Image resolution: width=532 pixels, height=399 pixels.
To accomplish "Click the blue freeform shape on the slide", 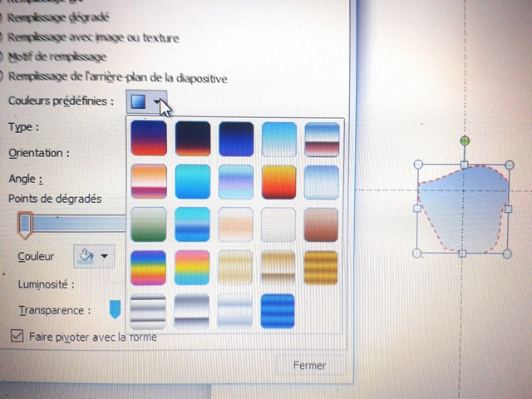I will click(461, 208).
